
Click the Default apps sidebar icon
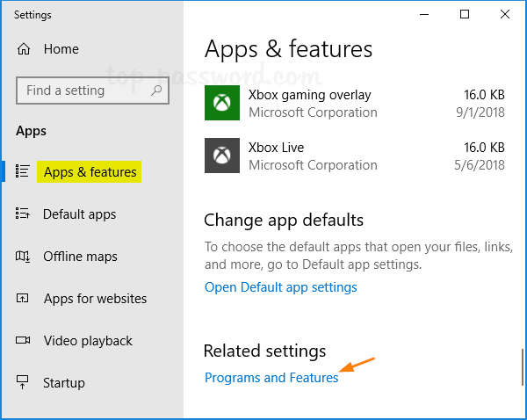24,214
